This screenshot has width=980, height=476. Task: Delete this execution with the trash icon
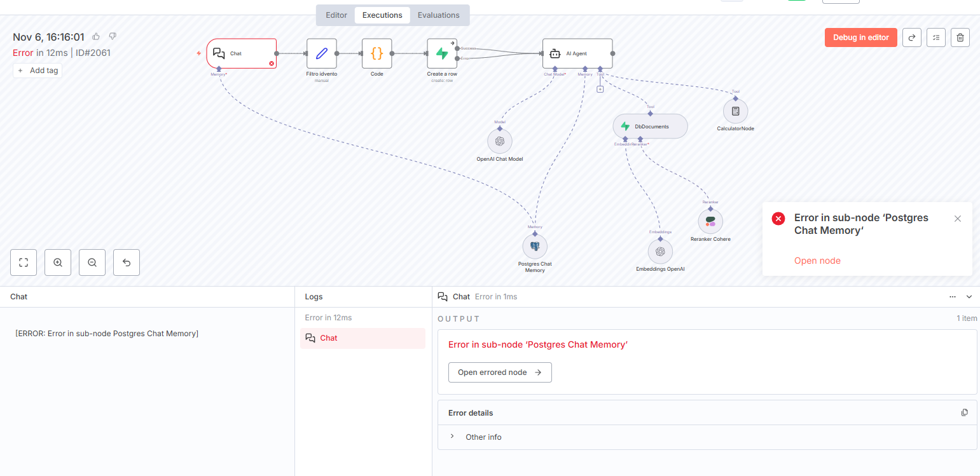pos(960,37)
